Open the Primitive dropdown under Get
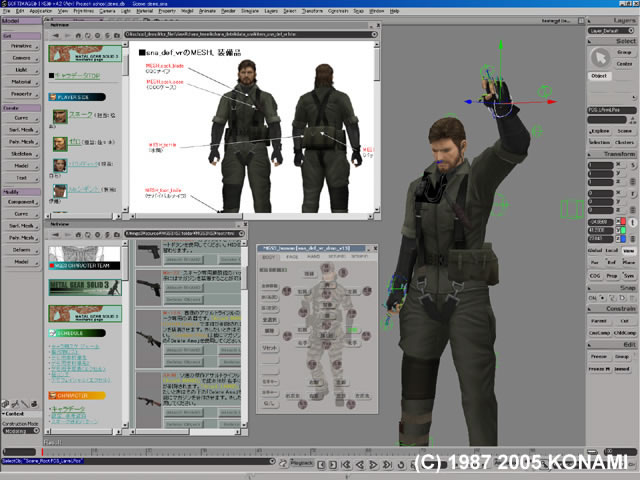 point(21,46)
